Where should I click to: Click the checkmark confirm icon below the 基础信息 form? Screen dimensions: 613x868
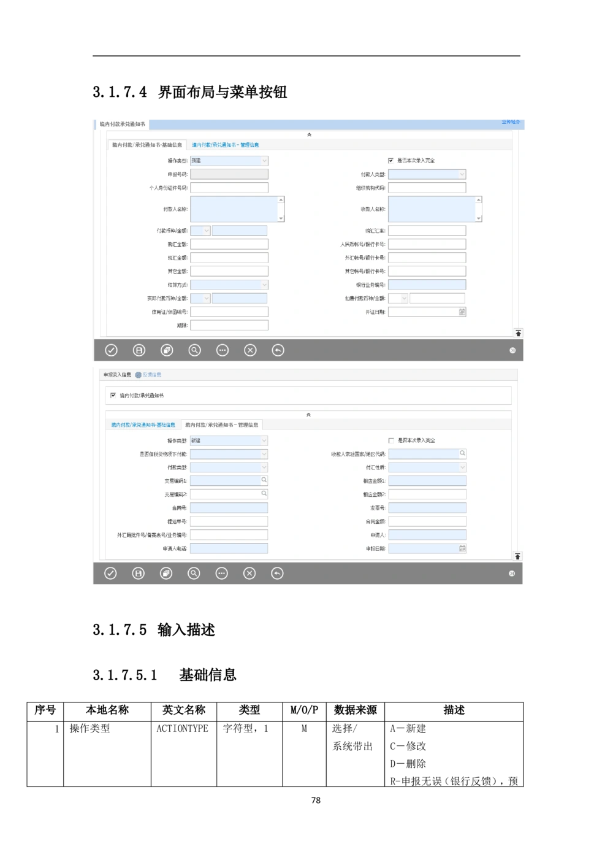(x=111, y=350)
